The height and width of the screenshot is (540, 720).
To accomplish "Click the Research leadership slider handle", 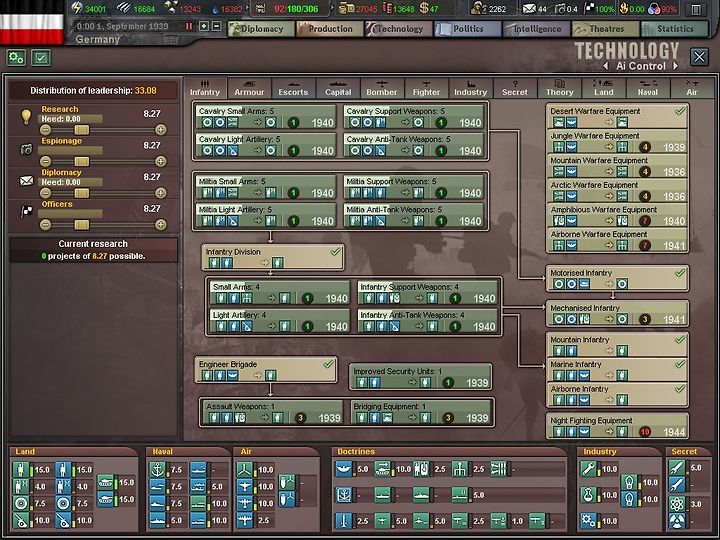I will (x=82, y=129).
